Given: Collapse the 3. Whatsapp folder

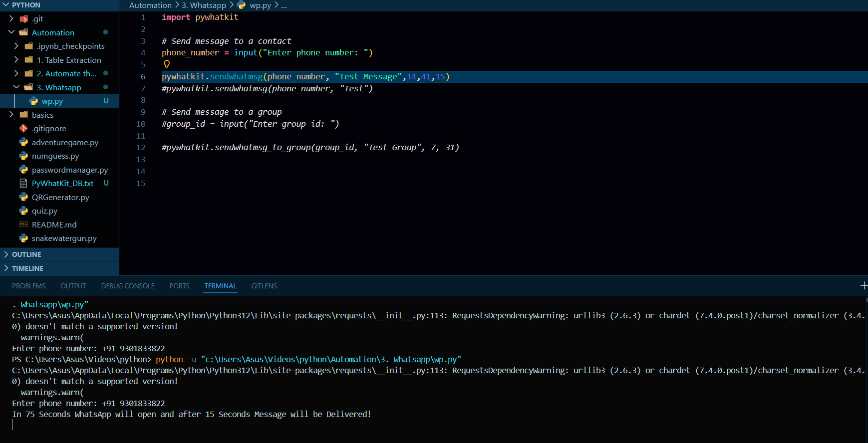Looking at the screenshot, I should click(16, 87).
